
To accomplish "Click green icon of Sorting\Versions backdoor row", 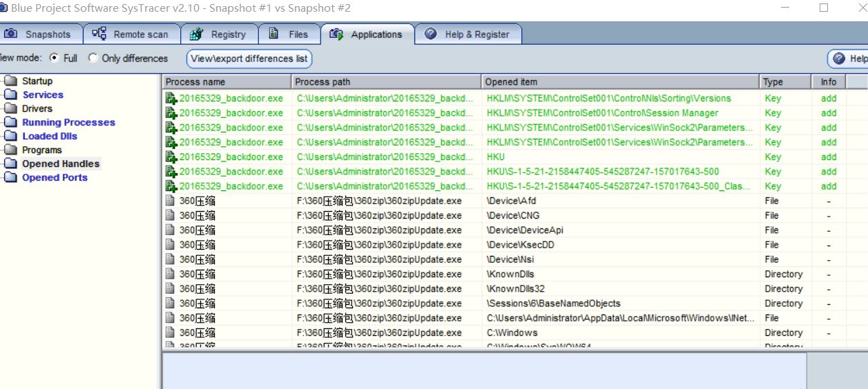I will [171, 99].
